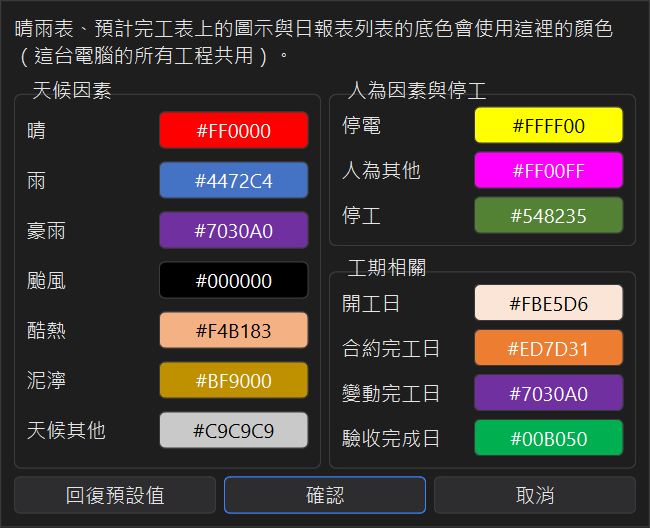Open the 晴 color swatch #FF0000
The image size is (650, 528).
[x=233, y=130]
